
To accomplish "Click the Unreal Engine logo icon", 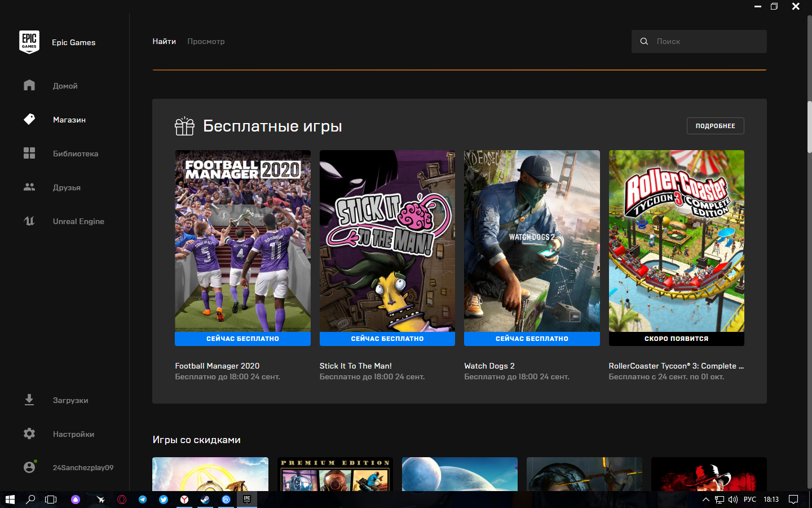I will point(29,221).
